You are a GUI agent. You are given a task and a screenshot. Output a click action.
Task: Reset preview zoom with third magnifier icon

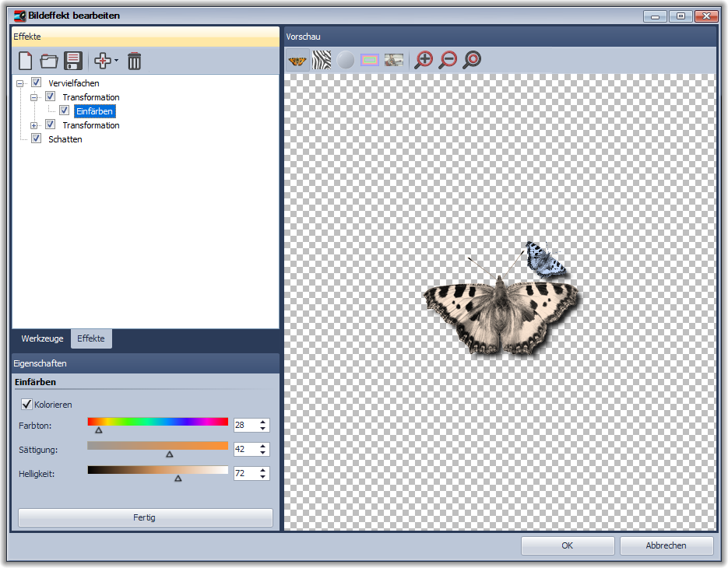coord(472,60)
